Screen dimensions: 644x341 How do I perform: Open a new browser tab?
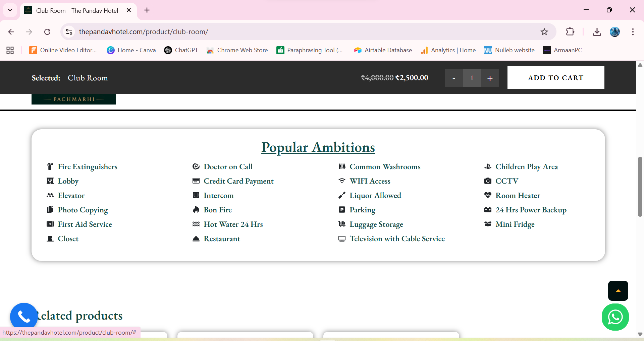click(x=147, y=10)
